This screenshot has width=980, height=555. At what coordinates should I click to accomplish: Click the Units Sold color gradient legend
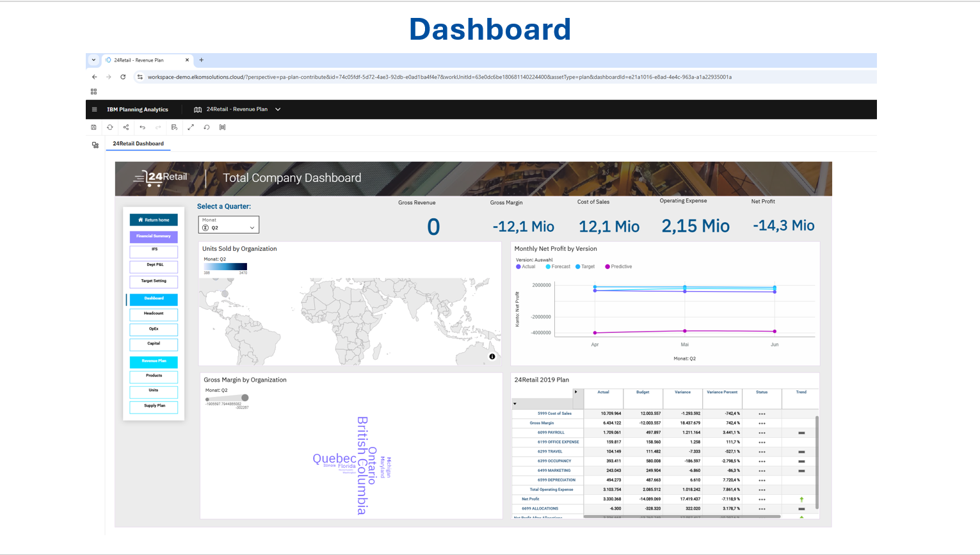(x=225, y=266)
